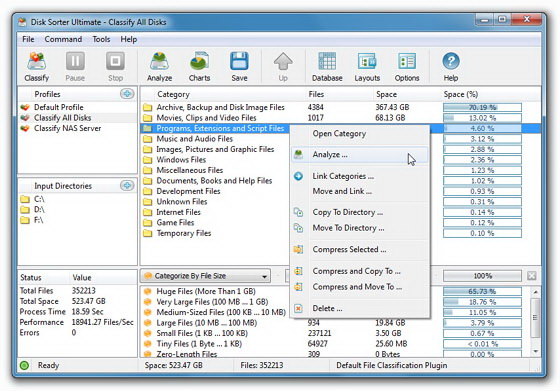Choose Analyze ... in context menu
The image size is (560, 391).
click(360, 155)
